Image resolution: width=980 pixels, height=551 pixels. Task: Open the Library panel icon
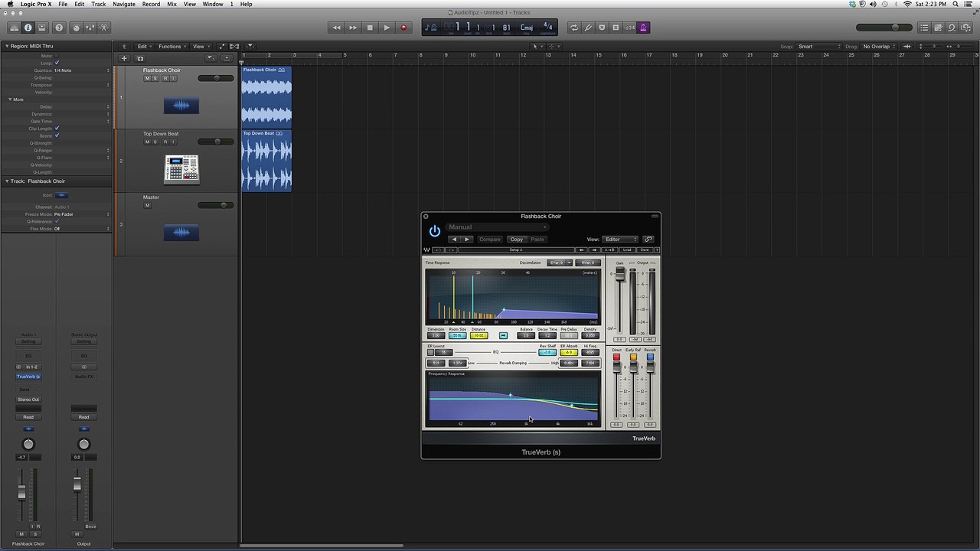click(x=14, y=28)
